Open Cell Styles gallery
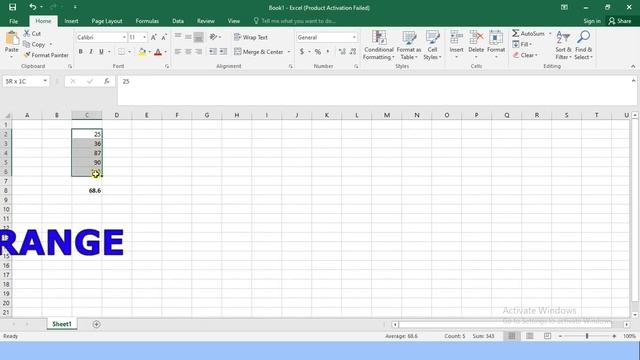The height and width of the screenshot is (360, 640). click(432, 45)
